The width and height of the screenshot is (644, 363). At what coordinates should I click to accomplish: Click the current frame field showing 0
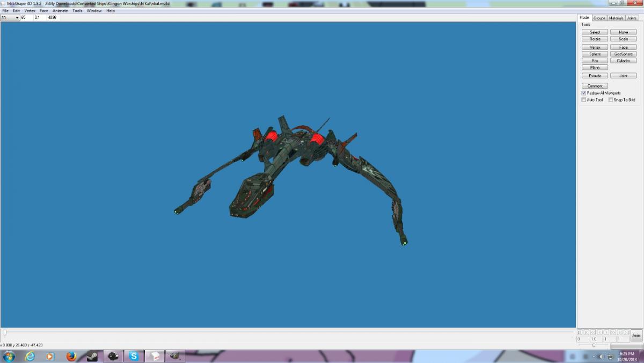click(583, 339)
